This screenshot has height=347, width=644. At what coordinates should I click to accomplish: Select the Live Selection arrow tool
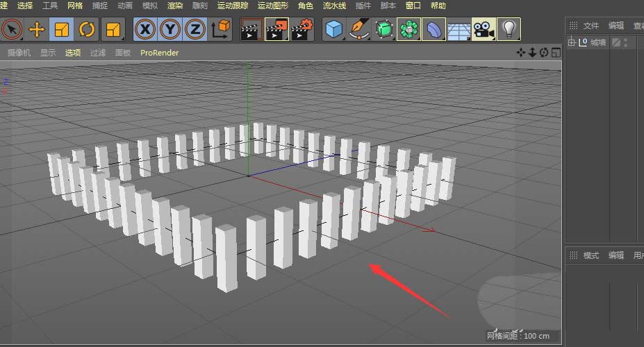[12, 30]
